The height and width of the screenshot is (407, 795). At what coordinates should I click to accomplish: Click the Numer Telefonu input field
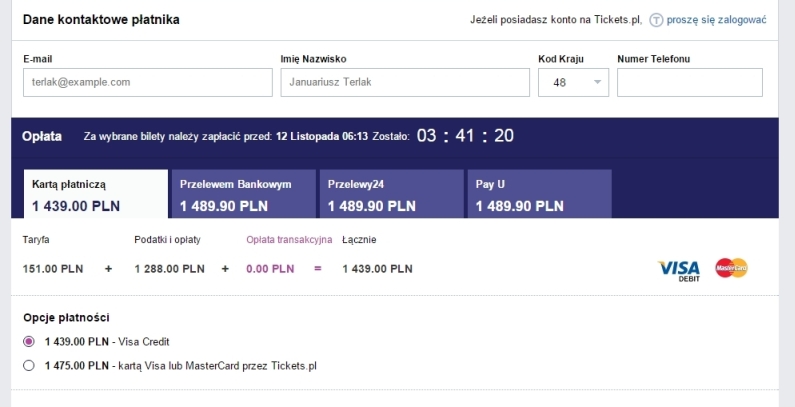coord(690,82)
